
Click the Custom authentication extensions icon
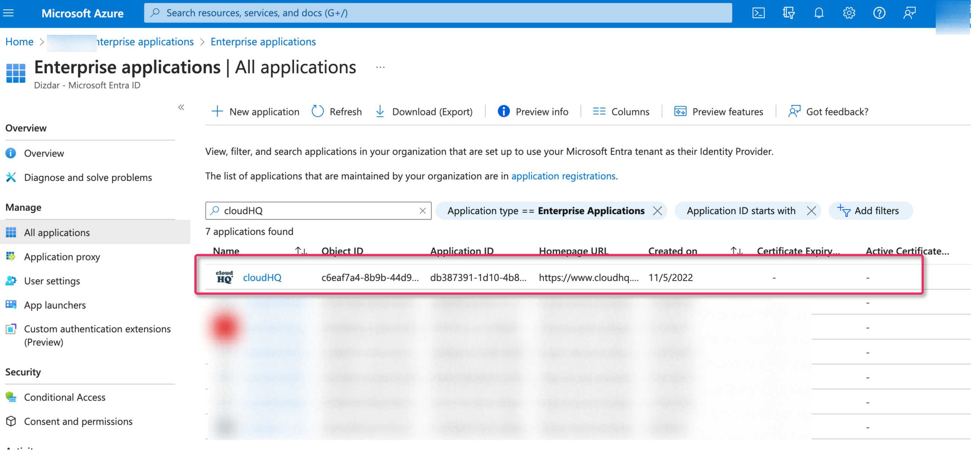[11, 329]
